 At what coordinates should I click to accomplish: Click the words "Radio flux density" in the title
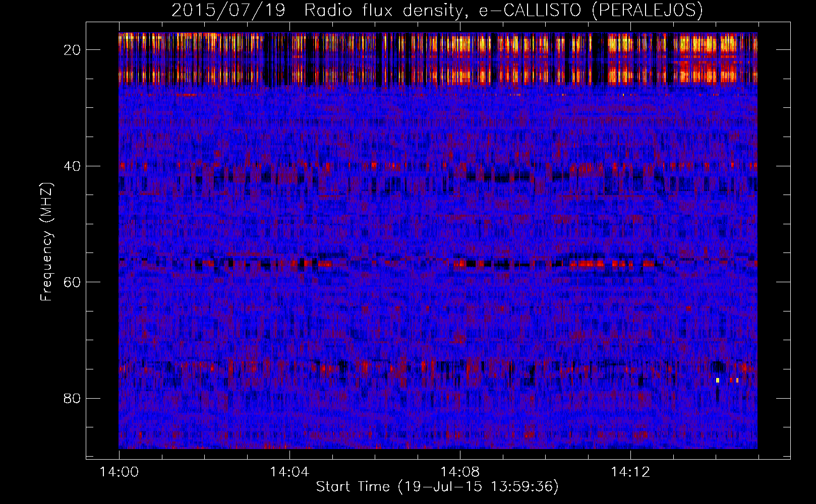383,11
